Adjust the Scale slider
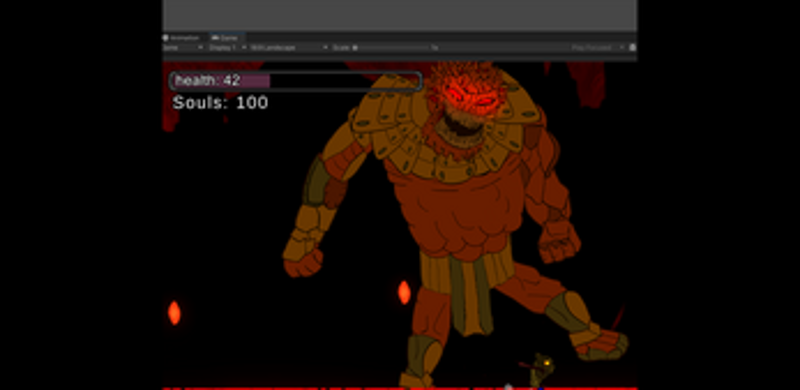The height and width of the screenshot is (390, 800). coord(391,47)
